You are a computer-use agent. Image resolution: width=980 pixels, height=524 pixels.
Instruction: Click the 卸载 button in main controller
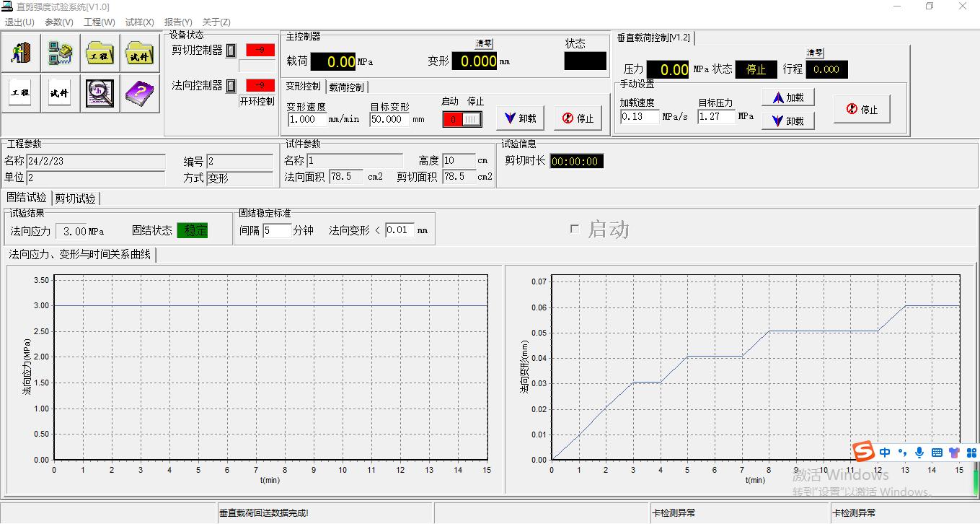520,118
